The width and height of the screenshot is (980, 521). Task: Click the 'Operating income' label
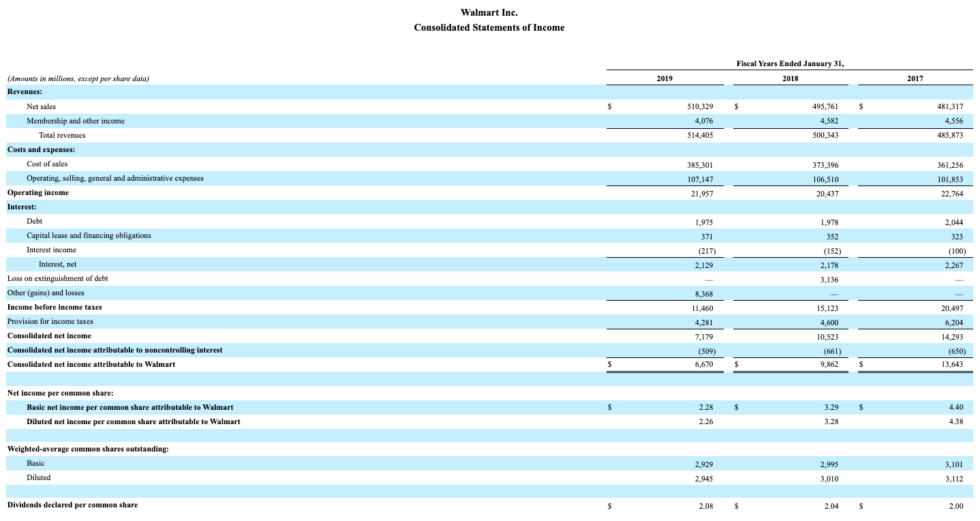[x=38, y=192]
